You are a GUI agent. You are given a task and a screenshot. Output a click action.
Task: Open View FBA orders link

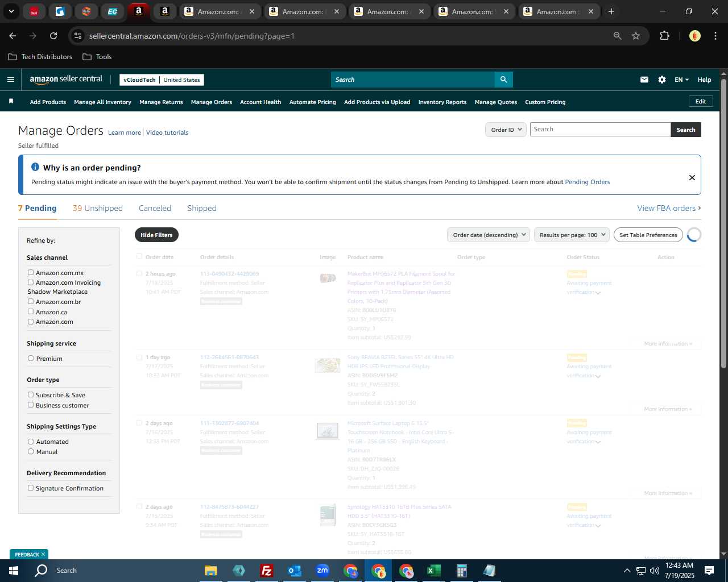[669, 208]
